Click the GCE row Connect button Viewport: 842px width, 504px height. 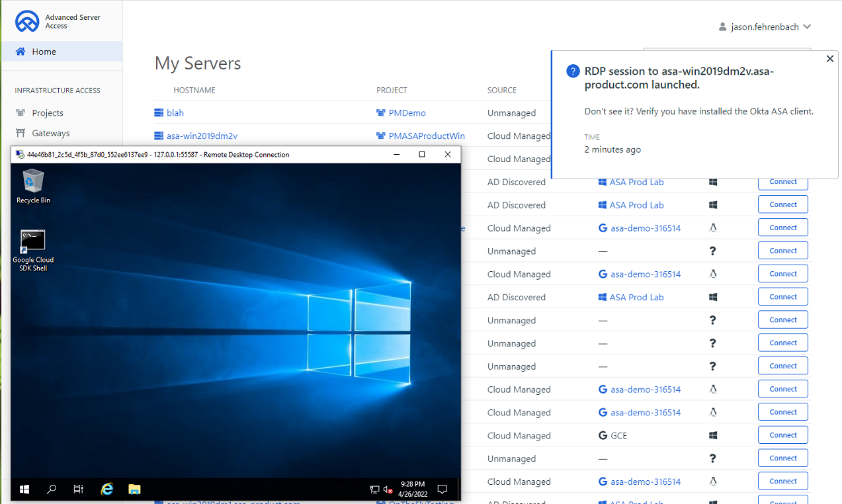pyautogui.click(x=782, y=435)
